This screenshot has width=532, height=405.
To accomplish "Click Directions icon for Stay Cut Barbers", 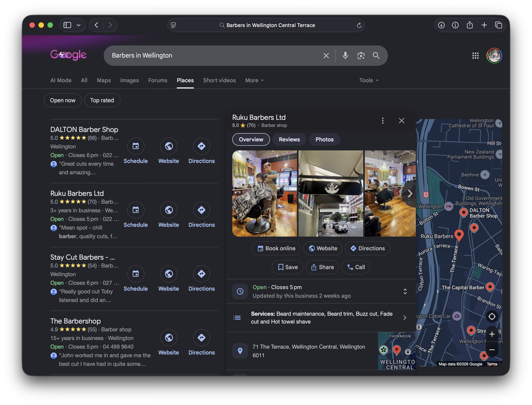I will click(x=202, y=274).
